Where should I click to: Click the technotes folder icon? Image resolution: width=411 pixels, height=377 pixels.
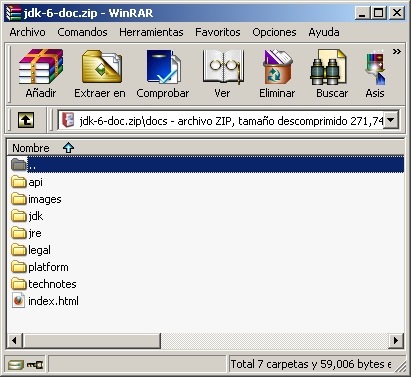coord(19,284)
